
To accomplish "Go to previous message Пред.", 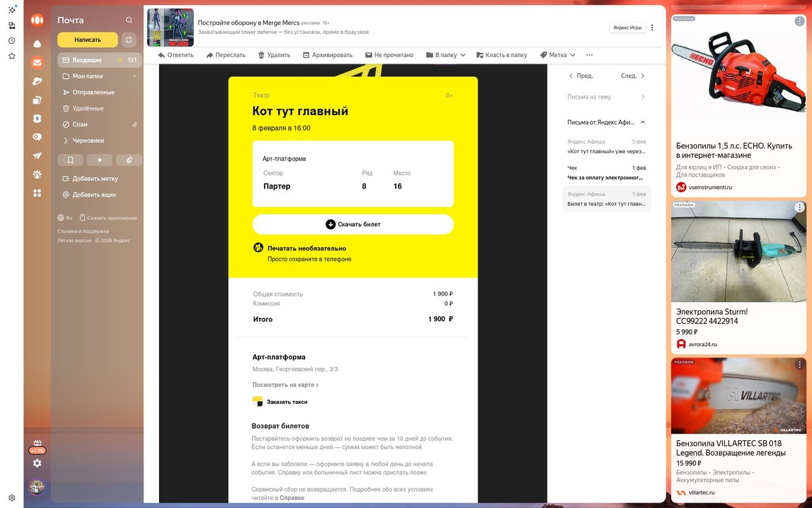I will (x=581, y=76).
